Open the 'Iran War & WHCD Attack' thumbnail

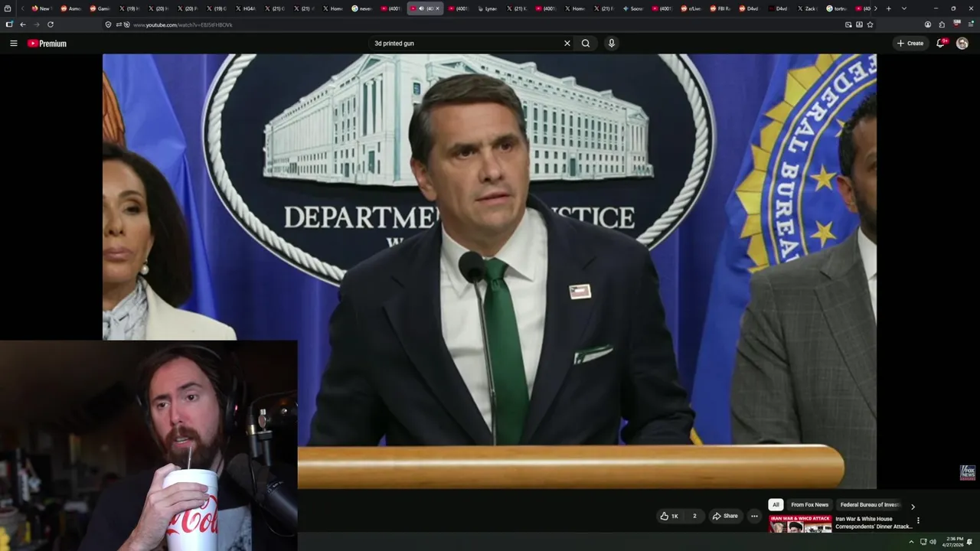point(800,523)
